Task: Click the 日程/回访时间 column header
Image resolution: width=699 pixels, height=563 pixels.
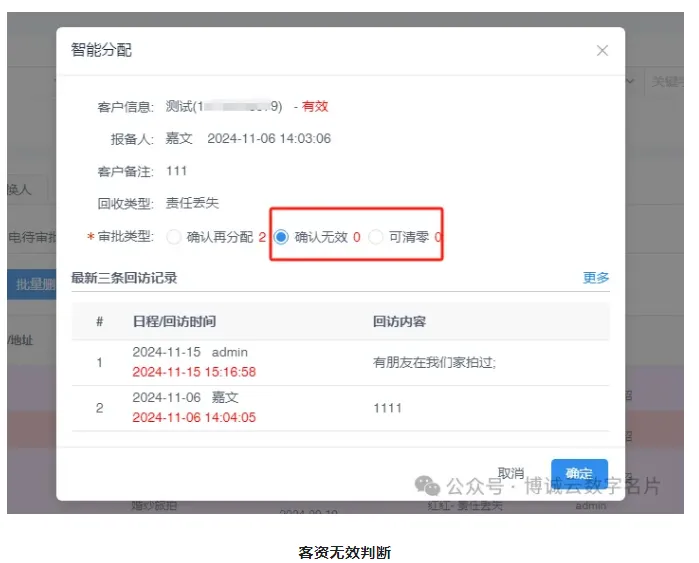Action: pos(174,322)
